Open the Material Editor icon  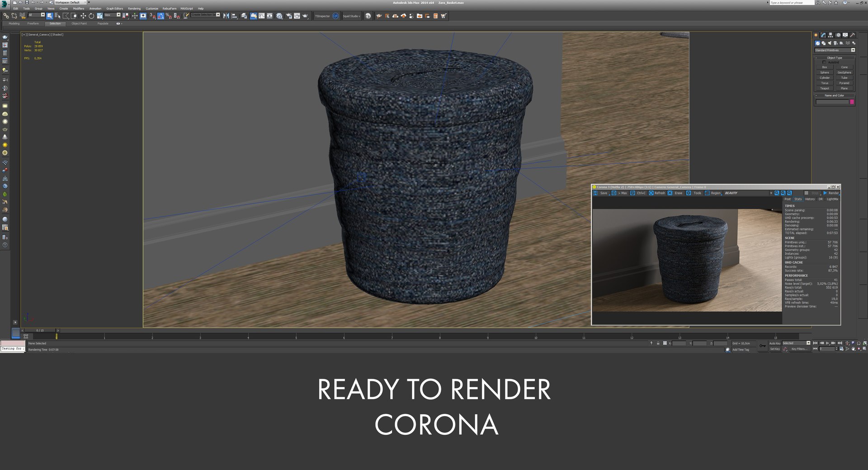tap(279, 16)
